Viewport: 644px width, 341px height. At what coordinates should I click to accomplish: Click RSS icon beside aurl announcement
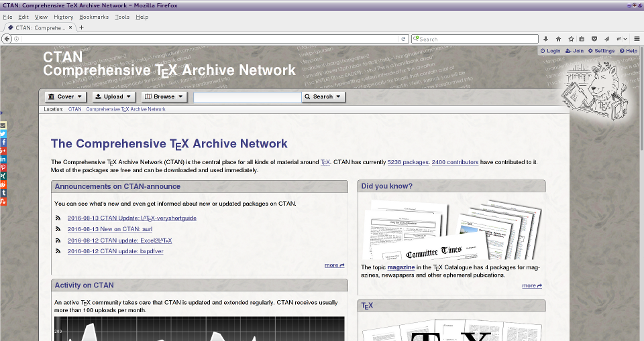58,229
